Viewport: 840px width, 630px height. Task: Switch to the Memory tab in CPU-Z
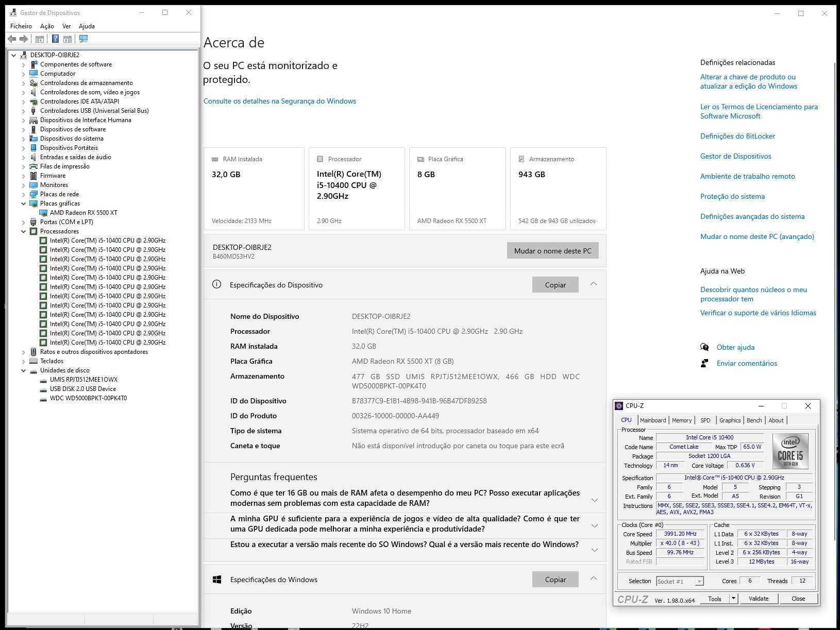click(x=681, y=420)
